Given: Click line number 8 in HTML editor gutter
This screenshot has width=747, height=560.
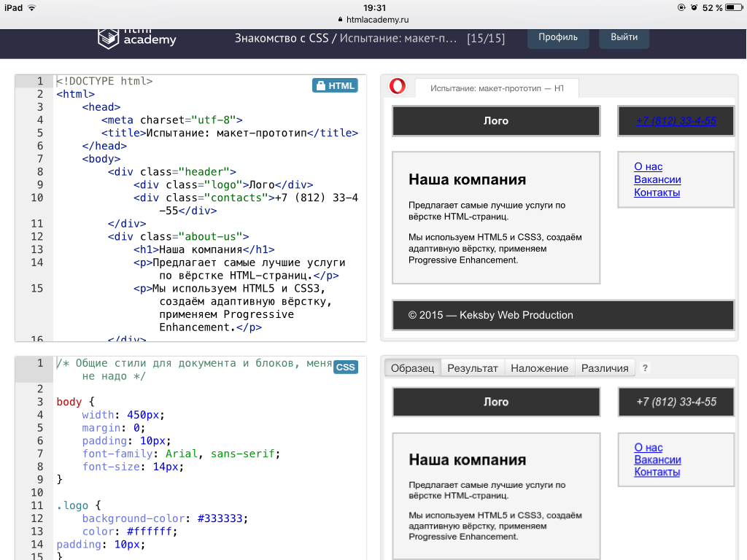Looking at the screenshot, I should click(40, 172).
